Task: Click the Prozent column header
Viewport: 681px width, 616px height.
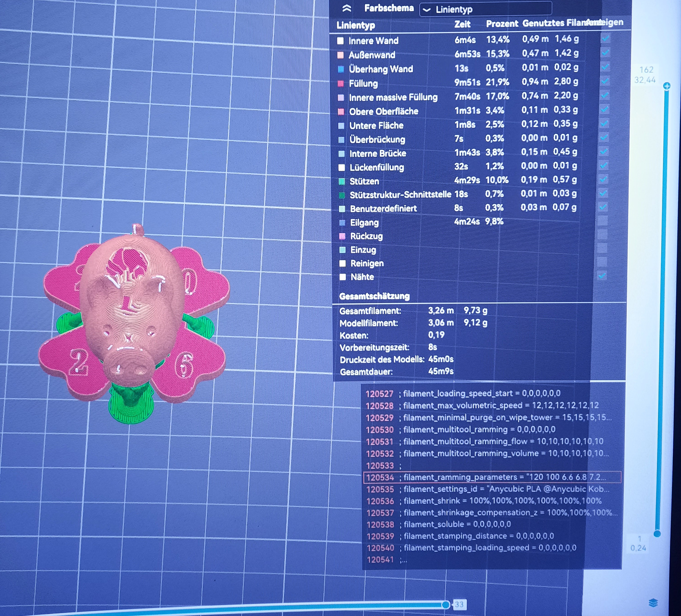Action: click(x=502, y=24)
